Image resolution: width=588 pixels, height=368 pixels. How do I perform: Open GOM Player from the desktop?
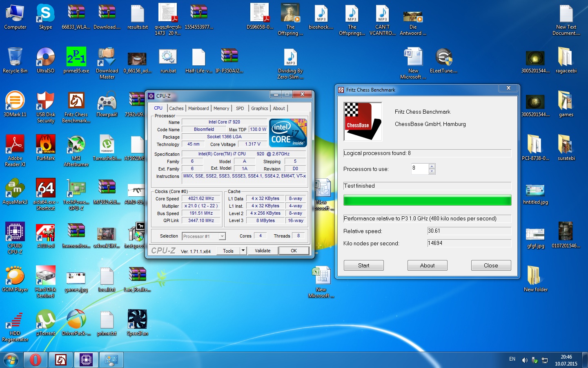(15, 279)
